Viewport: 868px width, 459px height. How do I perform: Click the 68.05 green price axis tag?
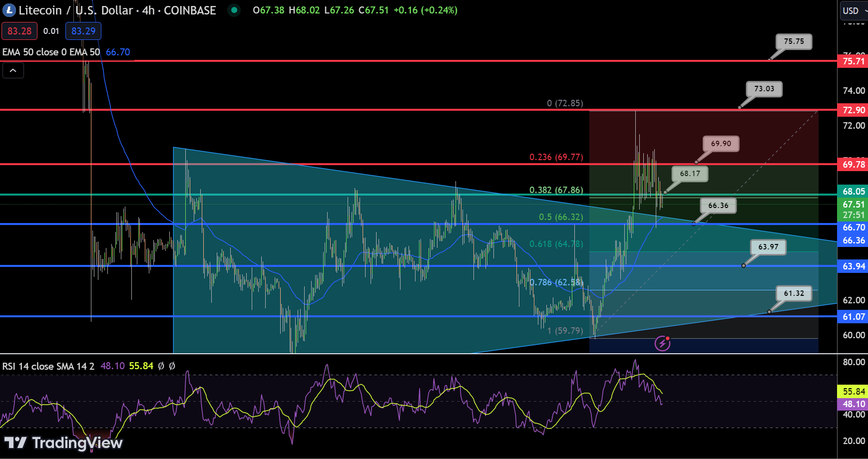tap(853, 192)
